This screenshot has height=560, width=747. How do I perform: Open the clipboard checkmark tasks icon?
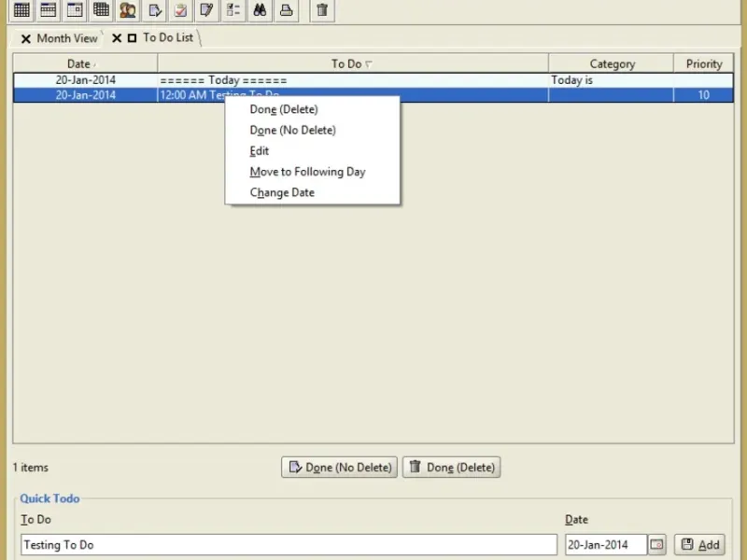click(x=180, y=9)
